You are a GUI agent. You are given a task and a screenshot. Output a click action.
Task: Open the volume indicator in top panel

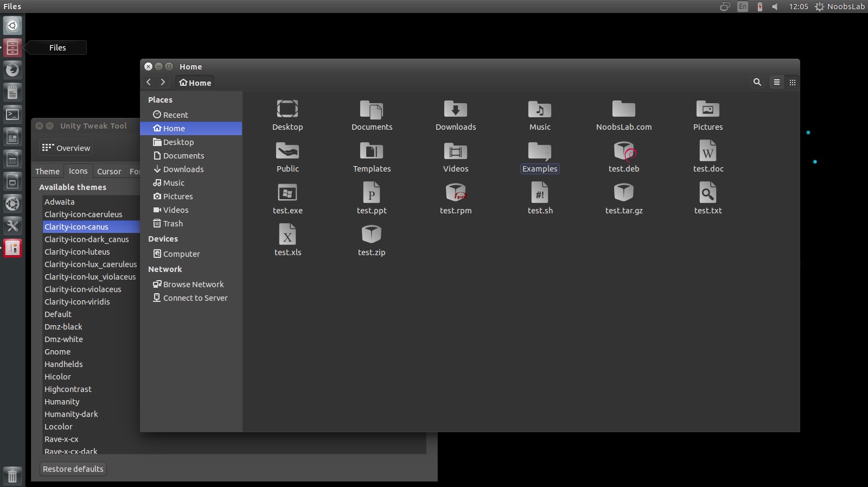[x=775, y=7]
